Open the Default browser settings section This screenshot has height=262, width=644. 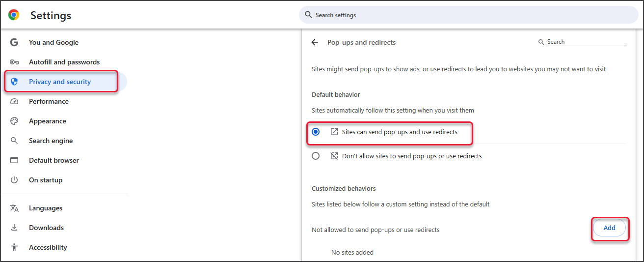coord(54,161)
